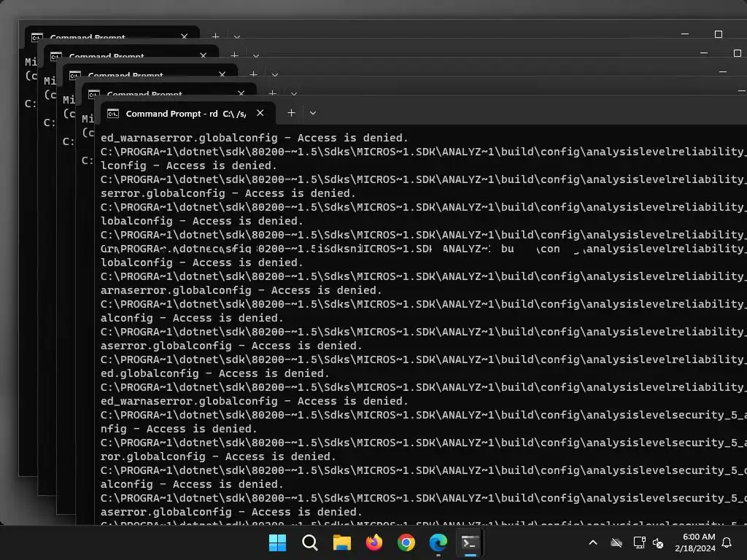747x560 pixels.
Task: Click the Terminal icon on the taskbar
Action: (471, 542)
